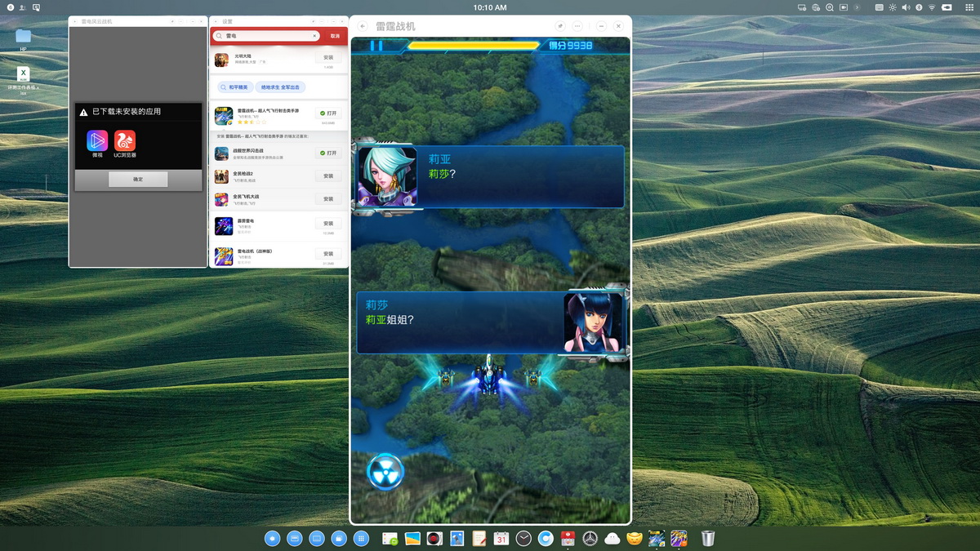This screenshot has width=980, height=551.
Task: Click the player's blue fighter jet
Action: 488,379
